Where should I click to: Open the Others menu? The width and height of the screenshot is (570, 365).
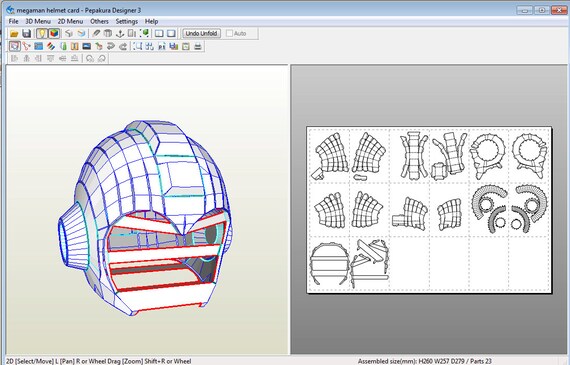[99, 21]
